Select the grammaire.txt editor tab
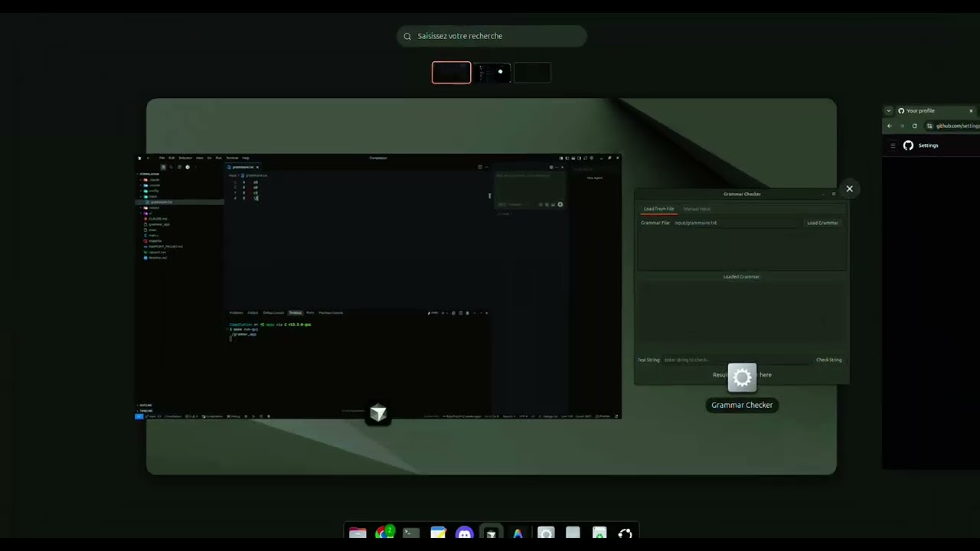The height and width of the screenshot is (551, 980). point(242,167)
